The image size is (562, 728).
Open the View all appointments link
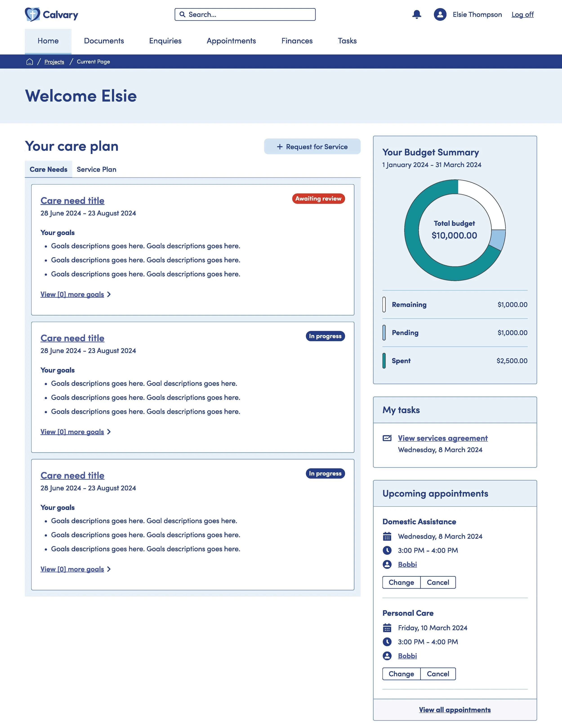tap(455, 710)
